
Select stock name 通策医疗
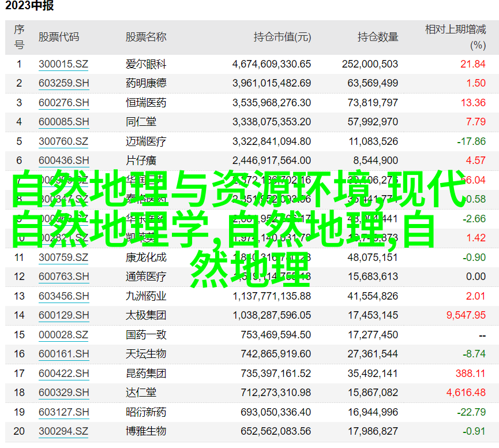pos(146,277)
